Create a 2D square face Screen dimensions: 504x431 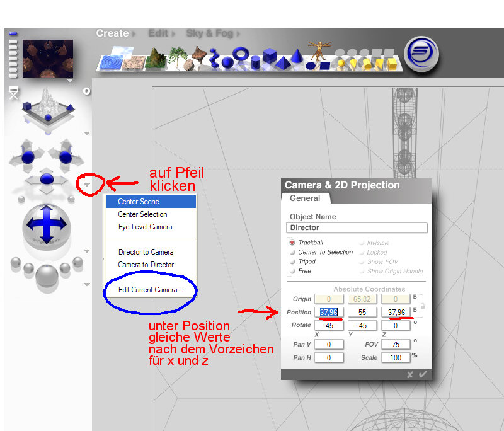pyautogui.click(x=325, y=66)
